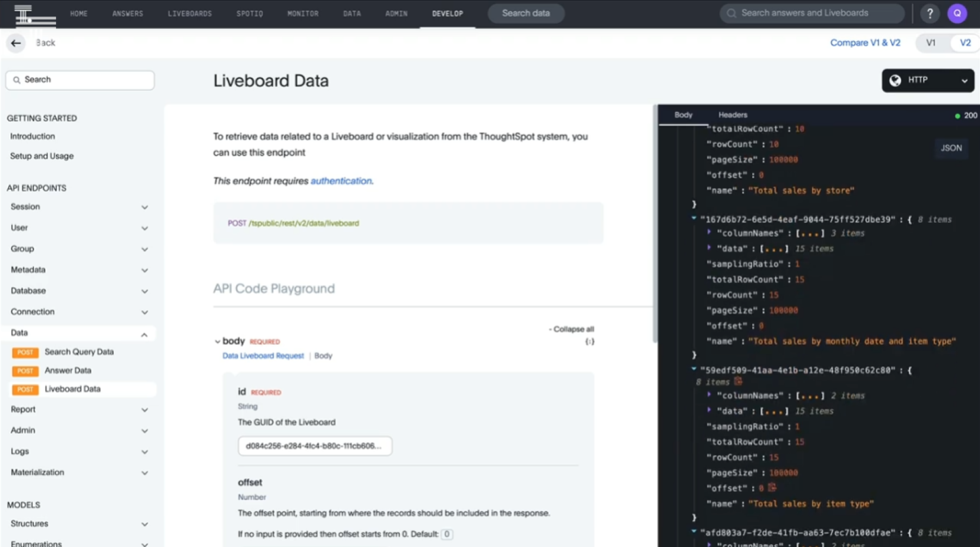Click the top search bar magnifier icon
This screenshot has height=547, width=980.
(x=731, y=13)
